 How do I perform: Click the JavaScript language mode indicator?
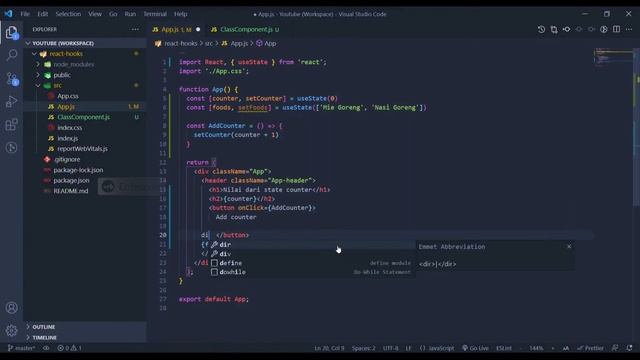[x=441, y=348]
